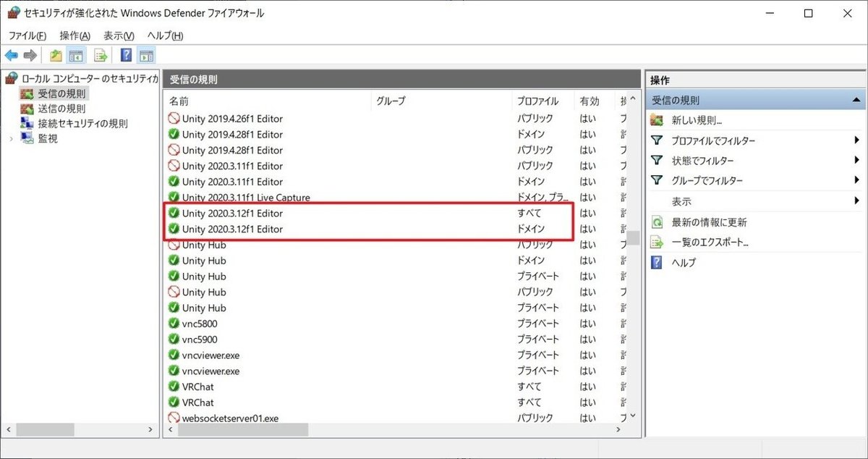868x459 pixels.
Task: Select 接続セキュリティの規則 in the left tree
Action: tap(82, 124)
